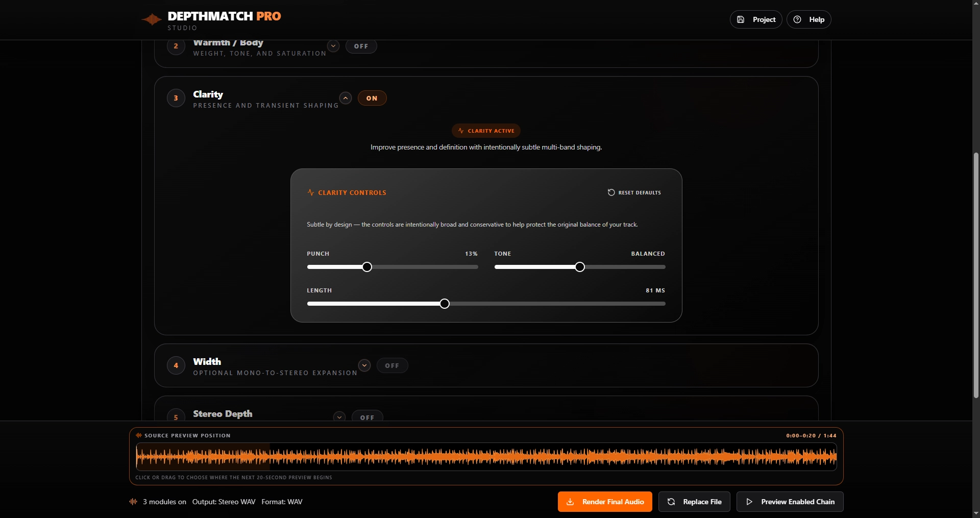The height and width of the screenshot is (518, 980).
Task: Click the page vertical scrollbar
Action: pos(976,275)
